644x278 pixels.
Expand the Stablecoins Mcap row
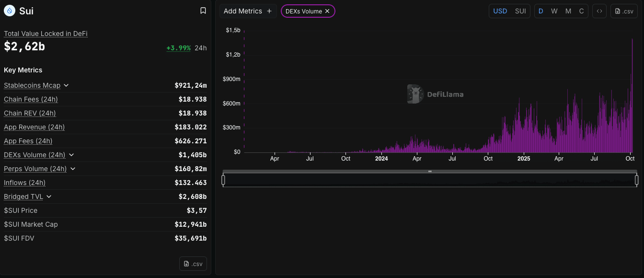click(x=66, y=85)
